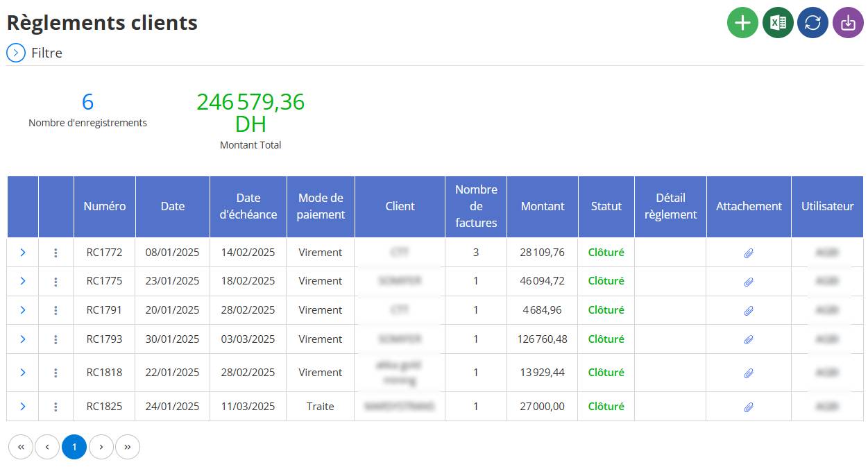Open the attachment paperclip for RC1791
This screenshot has width=868, height=467.
click(749, 311)
